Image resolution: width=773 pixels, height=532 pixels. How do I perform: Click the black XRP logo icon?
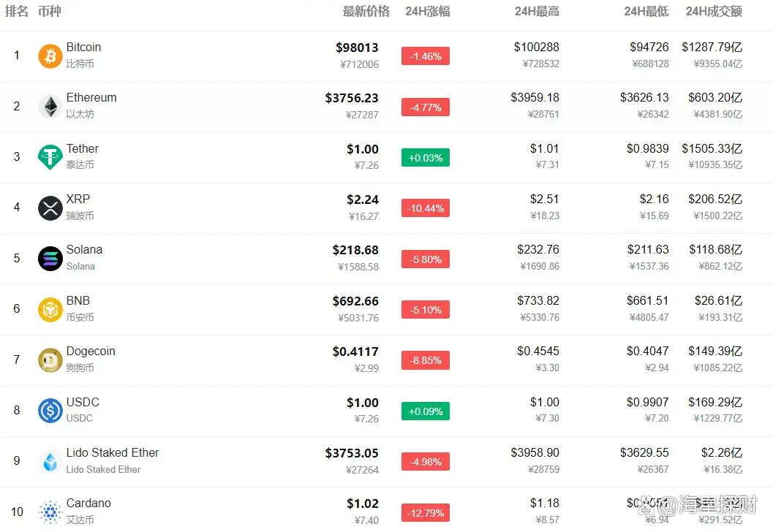tap(50, 208)
